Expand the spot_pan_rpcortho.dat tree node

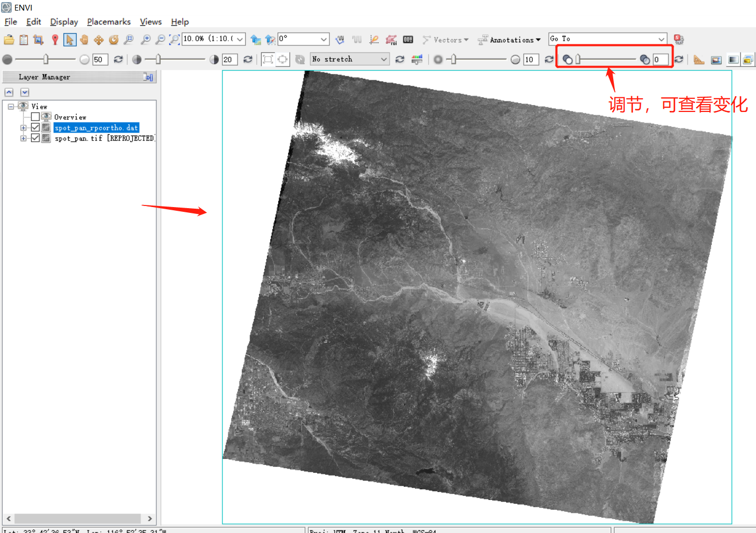click(23, 128)
